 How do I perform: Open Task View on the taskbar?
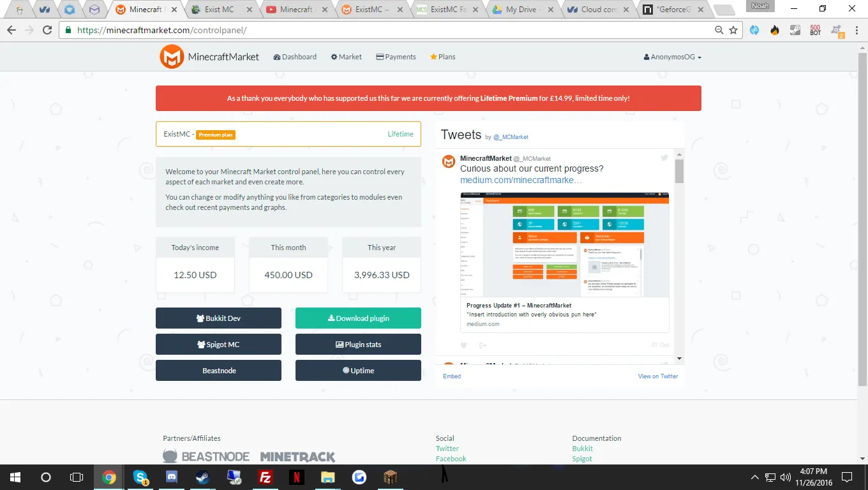[x=77, y=477]
